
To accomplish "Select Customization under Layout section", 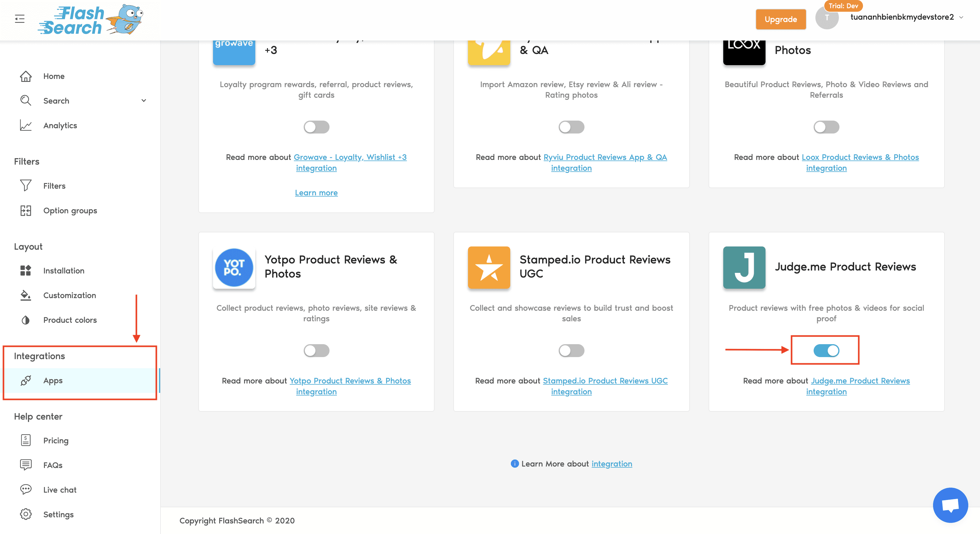I will coord(69,295).
